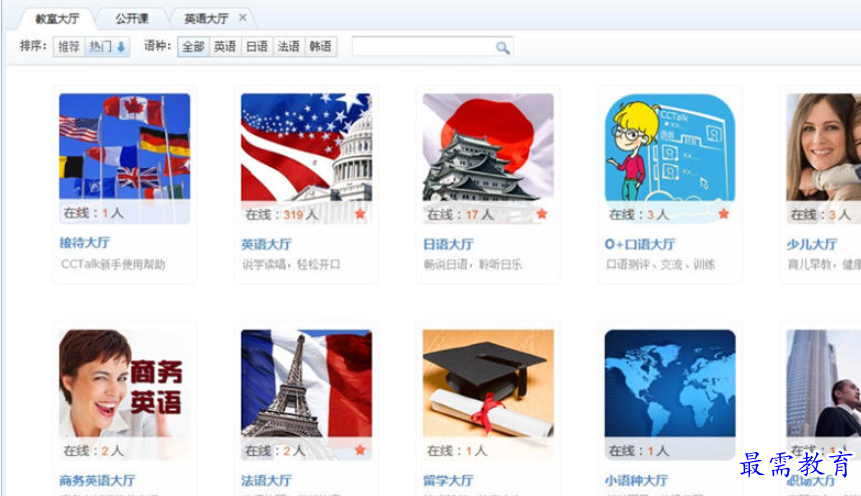Click the CCTalk新手使用帮助 description

click(x=113, y=264)
